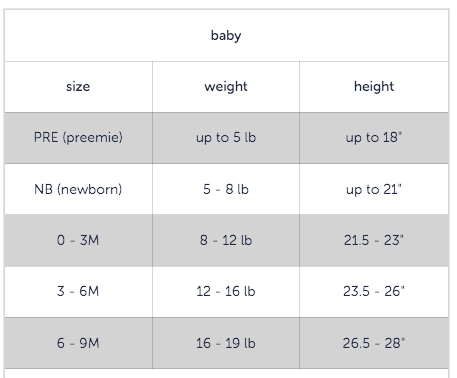This screenshot has width=457, height=378.
Task: Click the PRE (preemie) size cell
Action: pyautogui.click(x=78, y=138)
